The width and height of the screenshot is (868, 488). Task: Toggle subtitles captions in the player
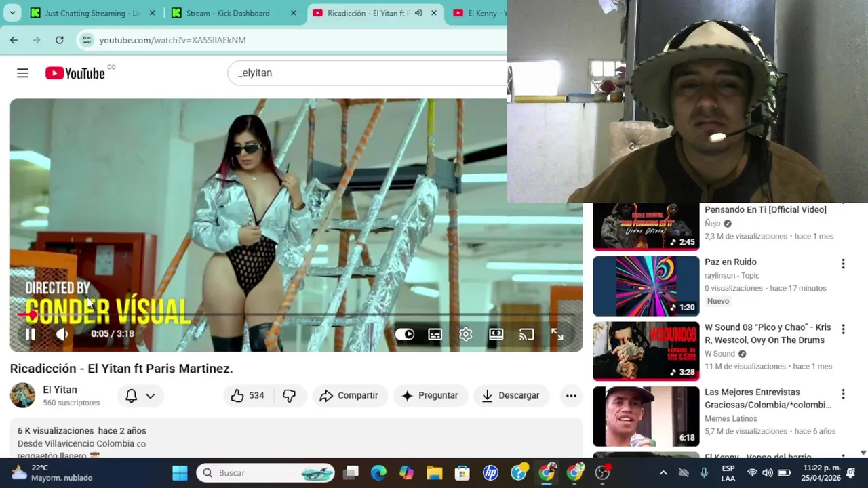pos(435,334)
